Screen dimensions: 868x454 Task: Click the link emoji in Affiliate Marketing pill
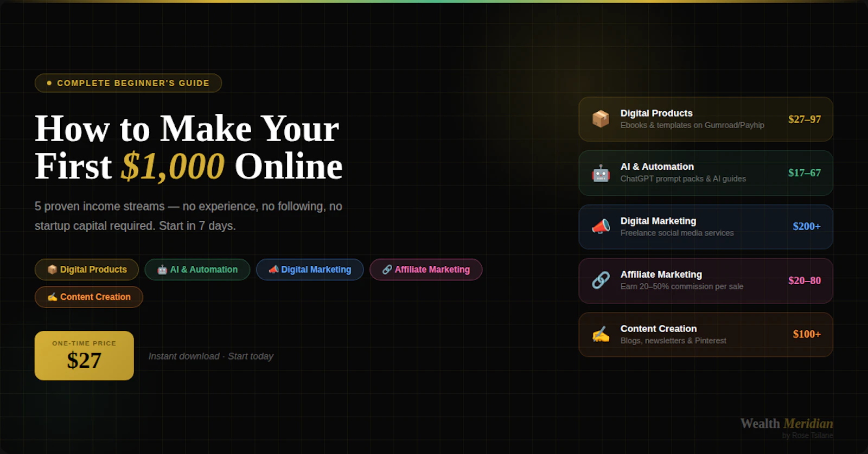click(x=387, y=270)
